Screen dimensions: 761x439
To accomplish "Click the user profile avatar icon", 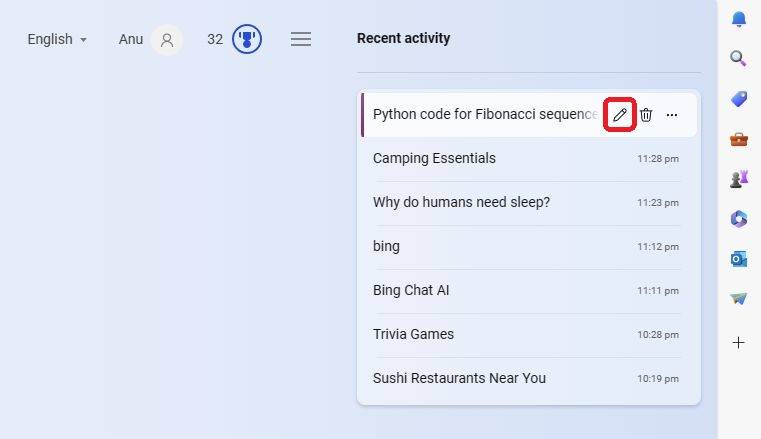I will tap(166, 39).
